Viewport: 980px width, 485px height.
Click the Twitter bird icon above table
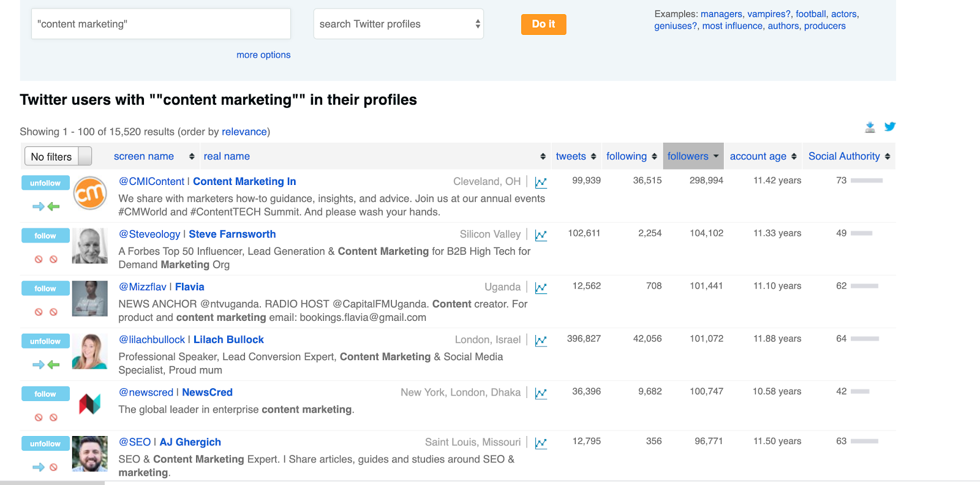click(890, 127)
